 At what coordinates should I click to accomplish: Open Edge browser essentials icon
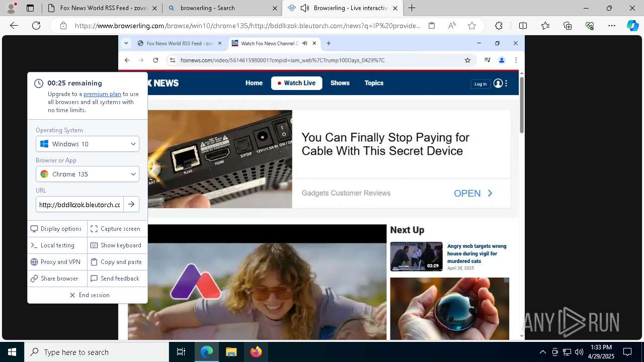590,26
